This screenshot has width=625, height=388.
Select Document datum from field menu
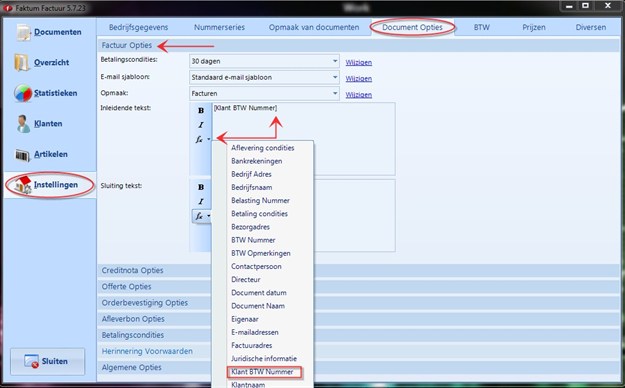tap(259, 293)
